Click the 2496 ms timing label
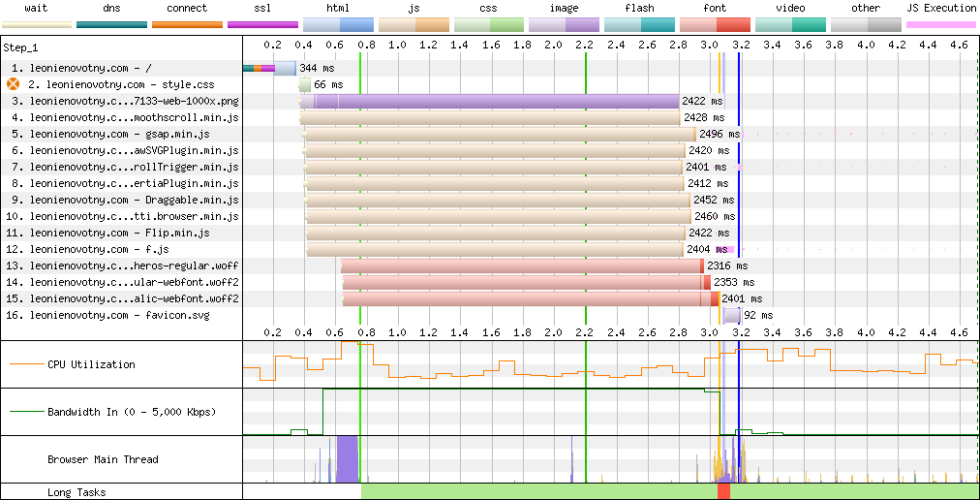The width and height of the screenshot is (980, 500). click(x=720, y=134)
